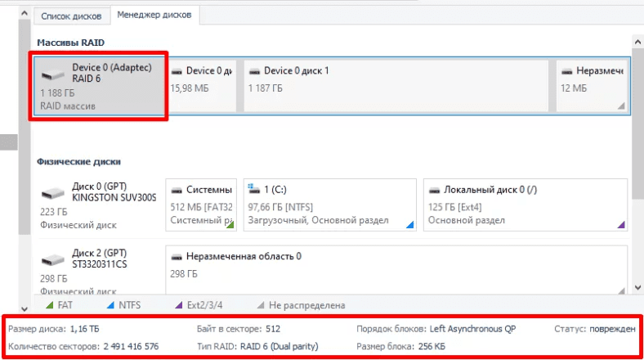Switch to the Список дисков tab

pyautogui.click(x=71, y=16)
